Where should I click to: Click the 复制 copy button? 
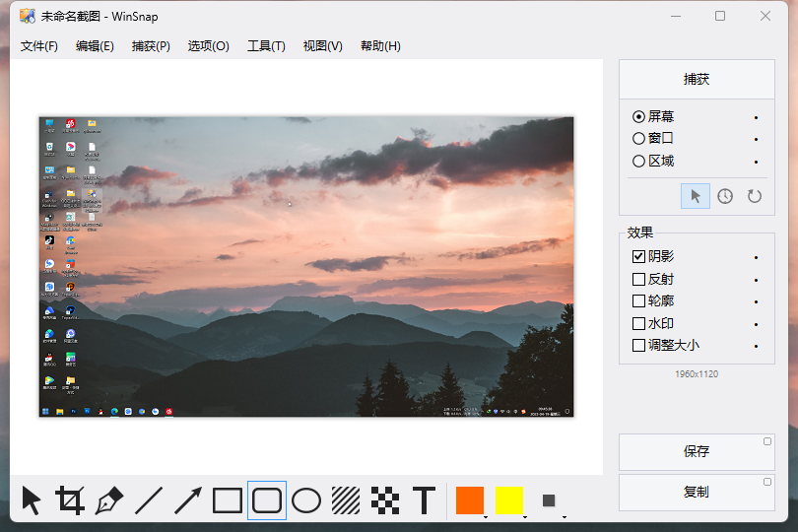pyautogui.click(x=697, y=493)
